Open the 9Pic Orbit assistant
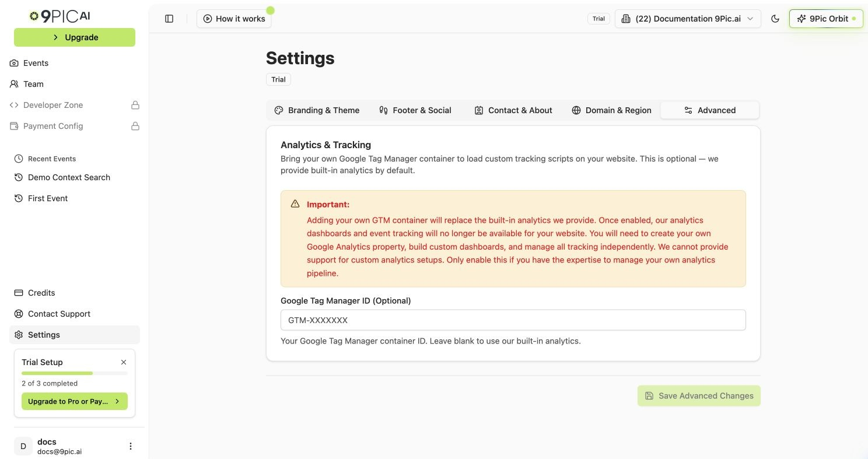The width and height of the screenshot is (868, 459). [x=826, y=19]
